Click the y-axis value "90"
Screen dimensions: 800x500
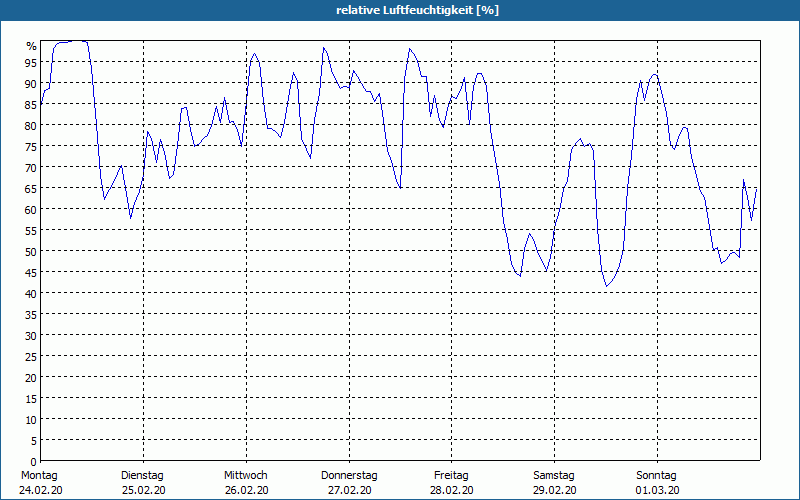pos(31,84)
